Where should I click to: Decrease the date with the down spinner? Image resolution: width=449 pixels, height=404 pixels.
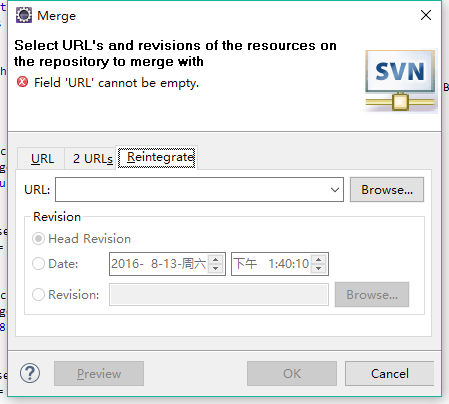[x=216, y=268]
